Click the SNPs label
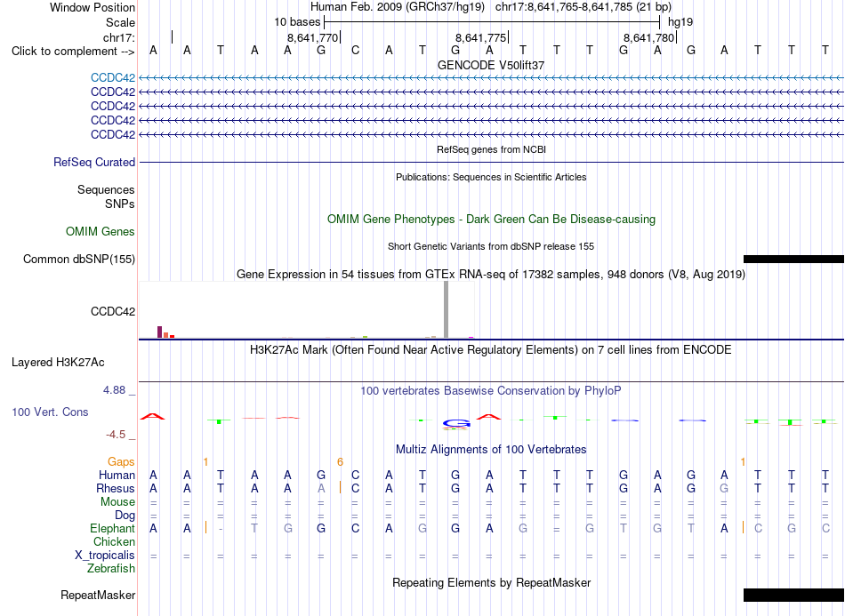Image resolution: width=845 pixels, height=616 pixels. (120, 204)
